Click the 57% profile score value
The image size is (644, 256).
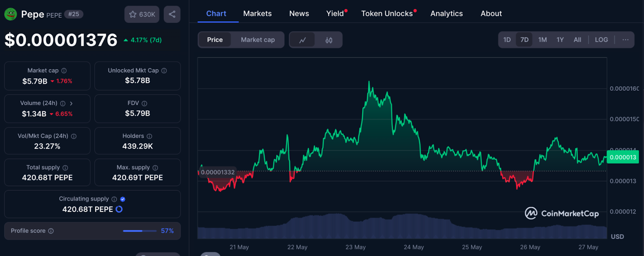167,231
